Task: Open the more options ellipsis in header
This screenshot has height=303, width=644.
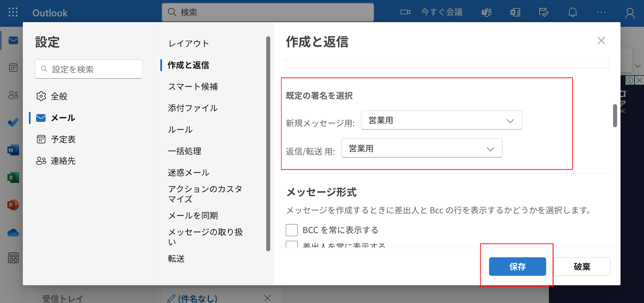Action: point(601,13)
